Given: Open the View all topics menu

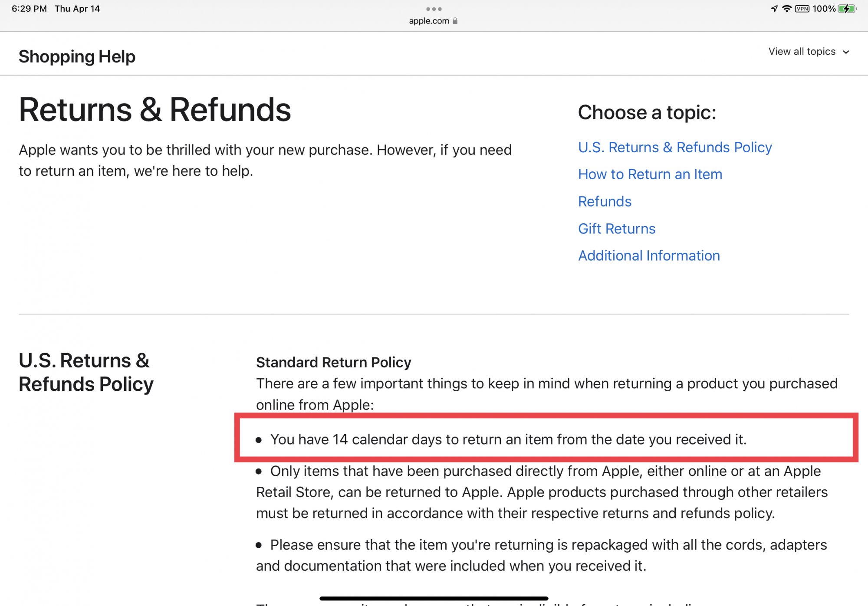Looking at the screenshot, I should click(x=802, y=52).
